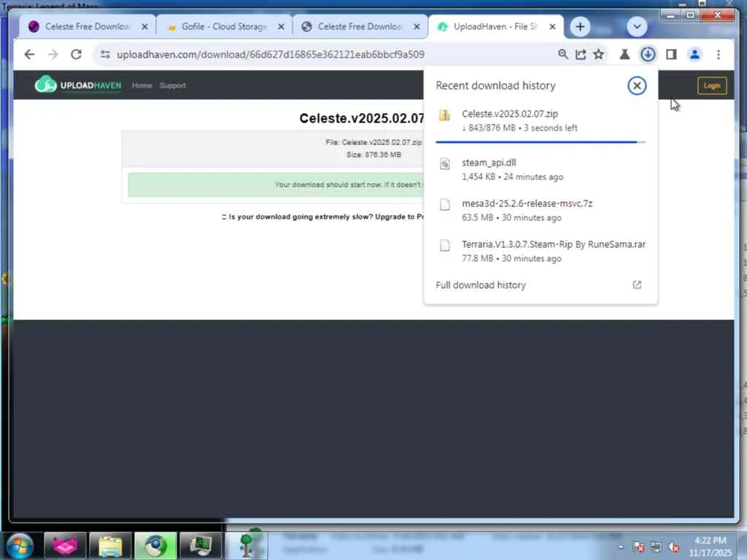Show hidden tray icons arrow
This screenshot has height=560, width=747.
(620, 547)
